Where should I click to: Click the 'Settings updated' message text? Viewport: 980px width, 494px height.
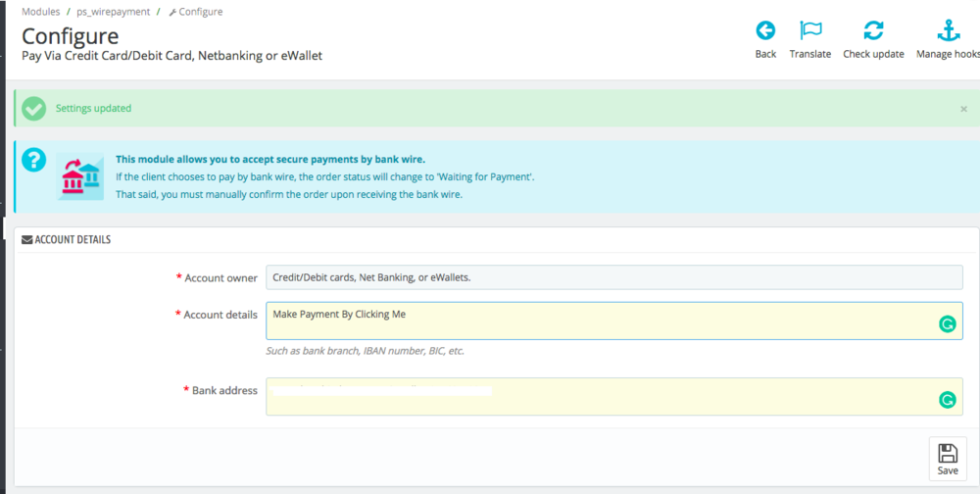coord(94,108)
